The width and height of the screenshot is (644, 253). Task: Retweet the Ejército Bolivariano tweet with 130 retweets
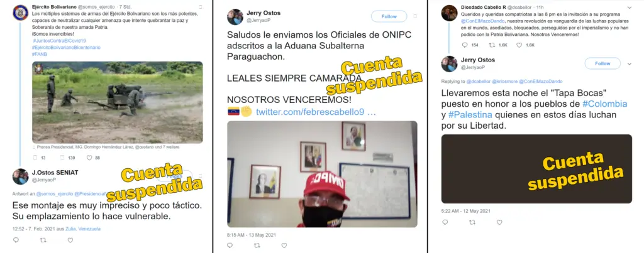click(x=62, y=158)
